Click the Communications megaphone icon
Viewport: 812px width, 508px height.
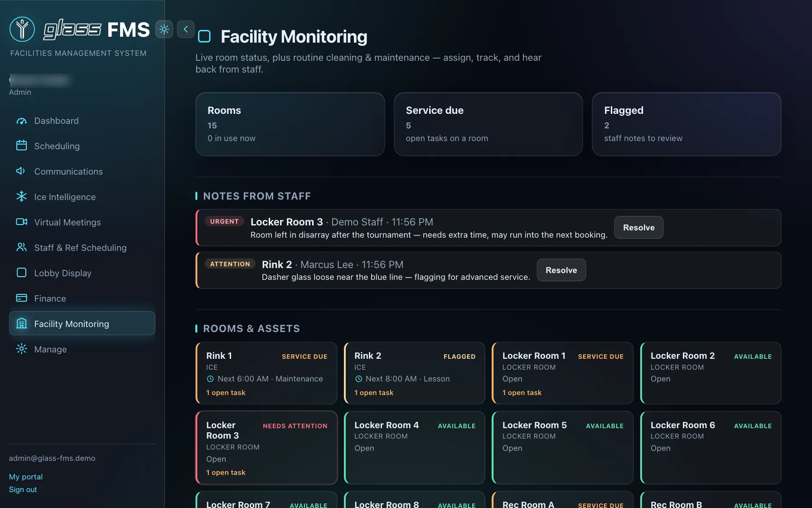[x=21, y=171]
